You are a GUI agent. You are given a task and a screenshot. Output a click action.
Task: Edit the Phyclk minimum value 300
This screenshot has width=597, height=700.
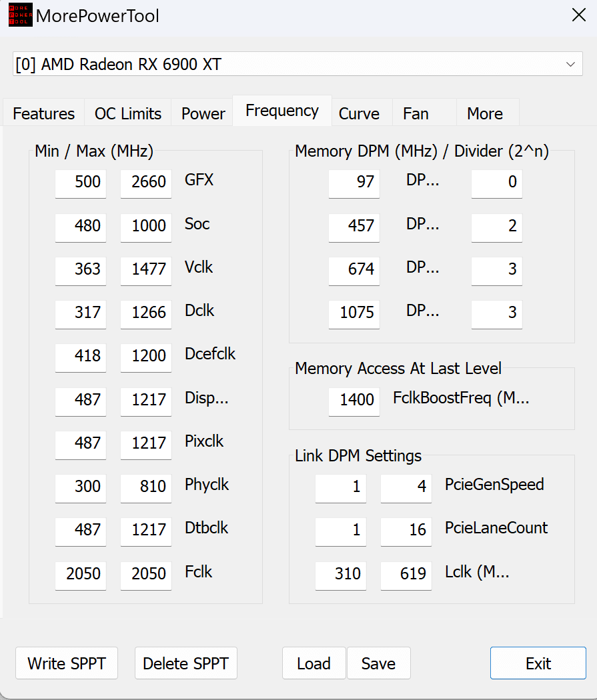click(x=81, y=488)
